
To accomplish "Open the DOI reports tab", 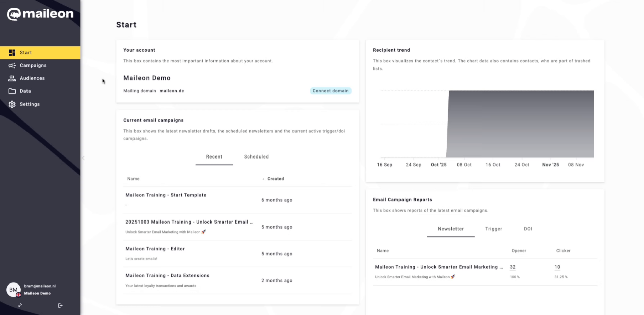I will tap(528, 229).
